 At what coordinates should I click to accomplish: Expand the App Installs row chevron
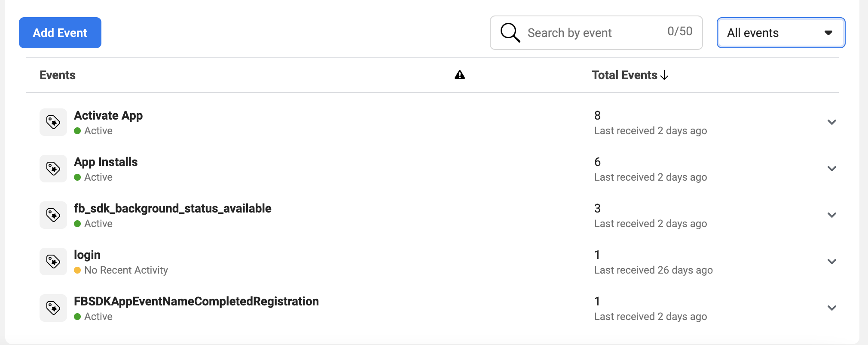(x=831, y=169)
